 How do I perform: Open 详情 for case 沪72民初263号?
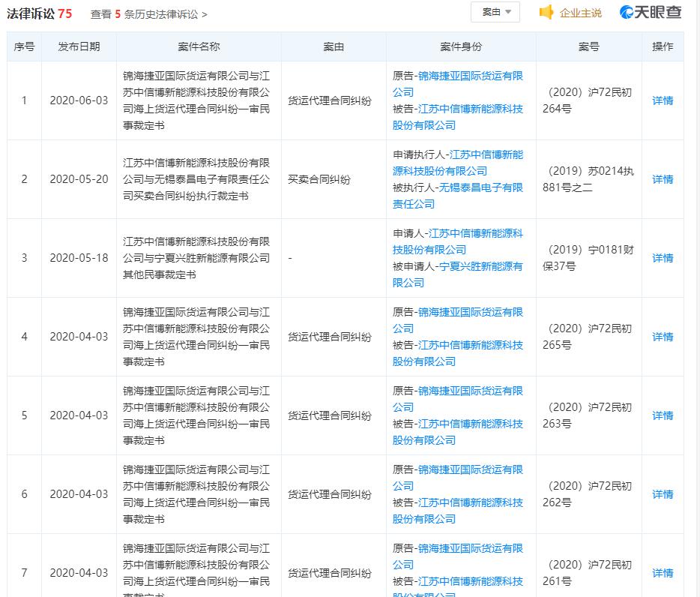tap(663, 415)
